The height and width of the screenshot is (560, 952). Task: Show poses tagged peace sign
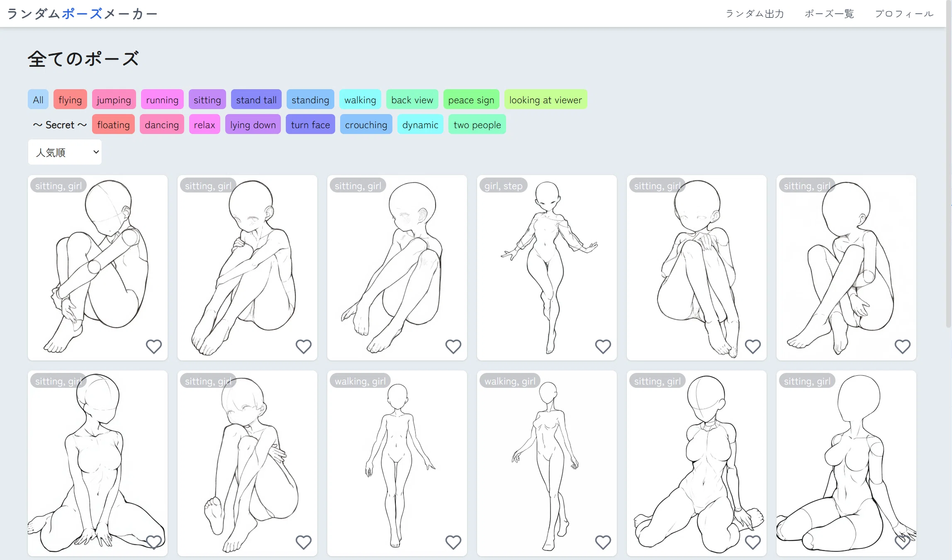point(471,100)
